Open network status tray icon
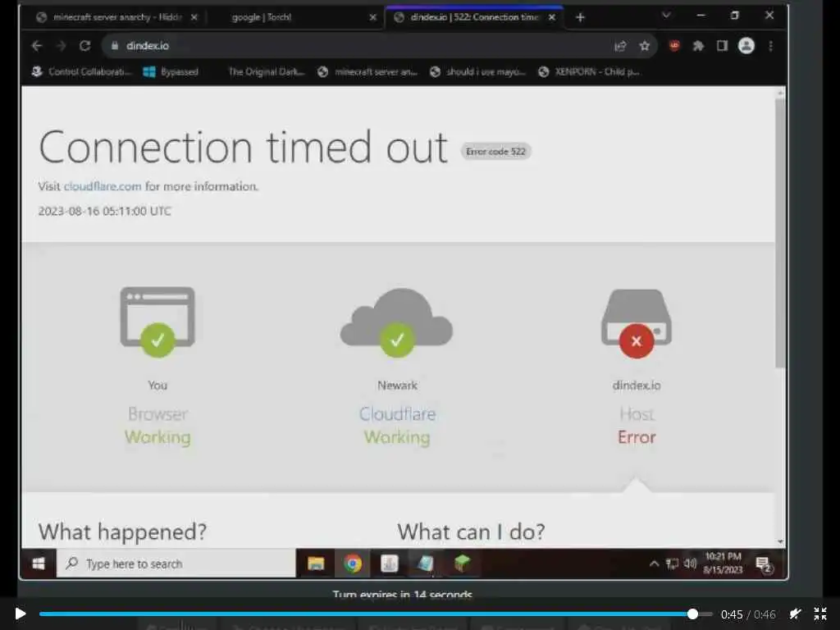This screenshot has width=840, height=630. coord(672,564)
